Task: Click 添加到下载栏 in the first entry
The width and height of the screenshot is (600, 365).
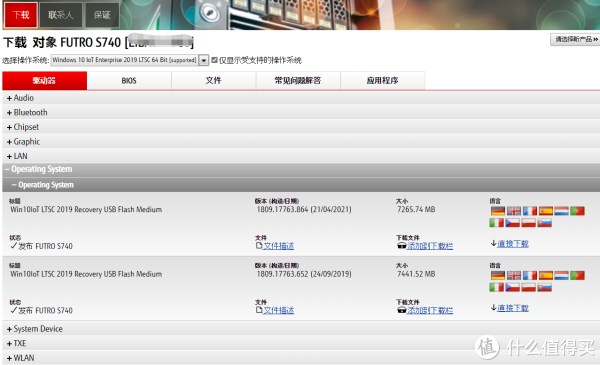Action: [x=430, y=246]
